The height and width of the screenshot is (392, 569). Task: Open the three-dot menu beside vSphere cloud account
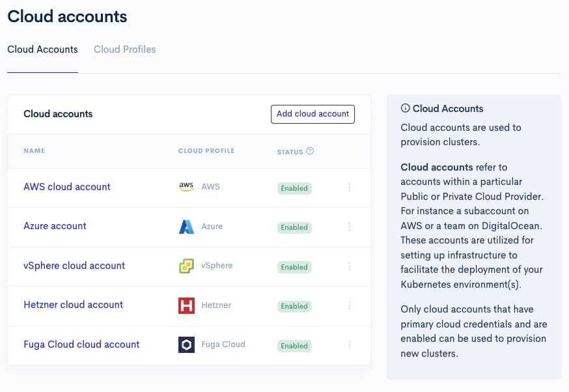pos(350,267)
